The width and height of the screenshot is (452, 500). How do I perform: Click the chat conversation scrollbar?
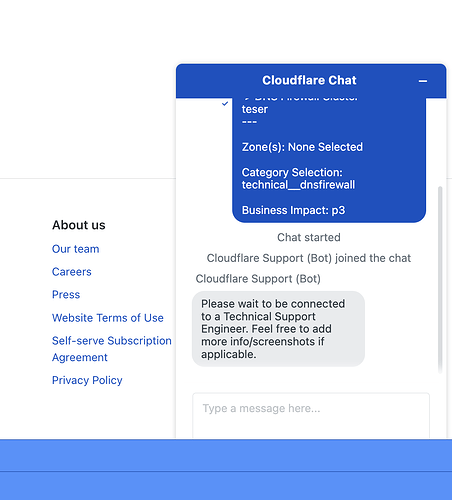(440, 279)
